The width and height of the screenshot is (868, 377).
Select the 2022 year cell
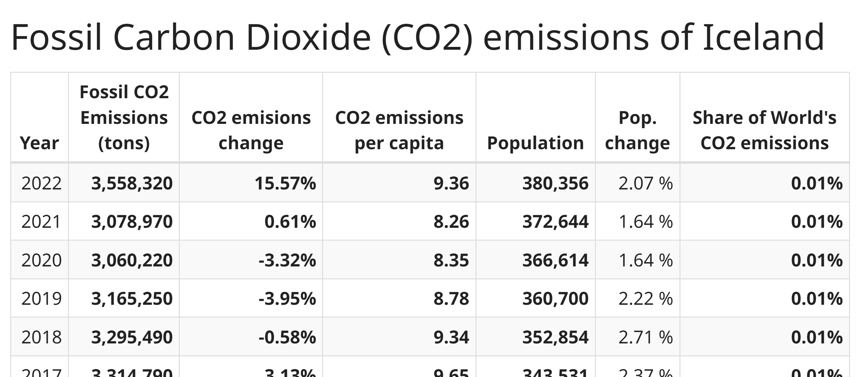click(41, 183)
